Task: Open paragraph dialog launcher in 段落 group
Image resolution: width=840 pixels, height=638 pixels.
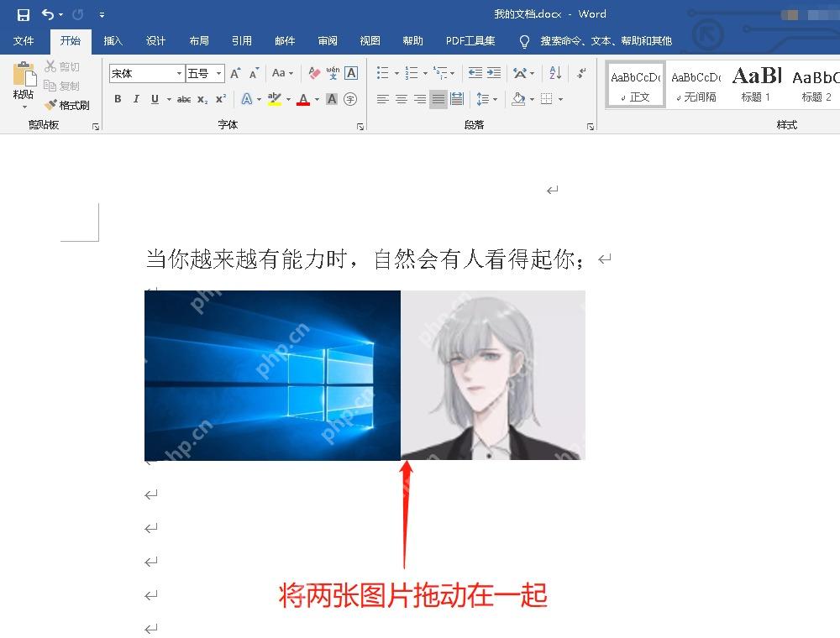Action: coord(591,127)
